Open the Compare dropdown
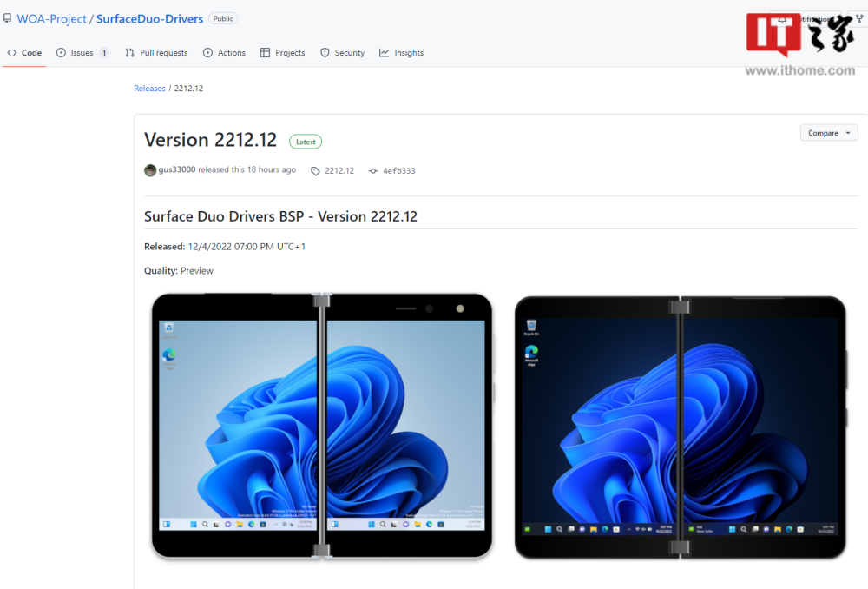Viewport: 868px width, 589px height. (x=829, y=133)
